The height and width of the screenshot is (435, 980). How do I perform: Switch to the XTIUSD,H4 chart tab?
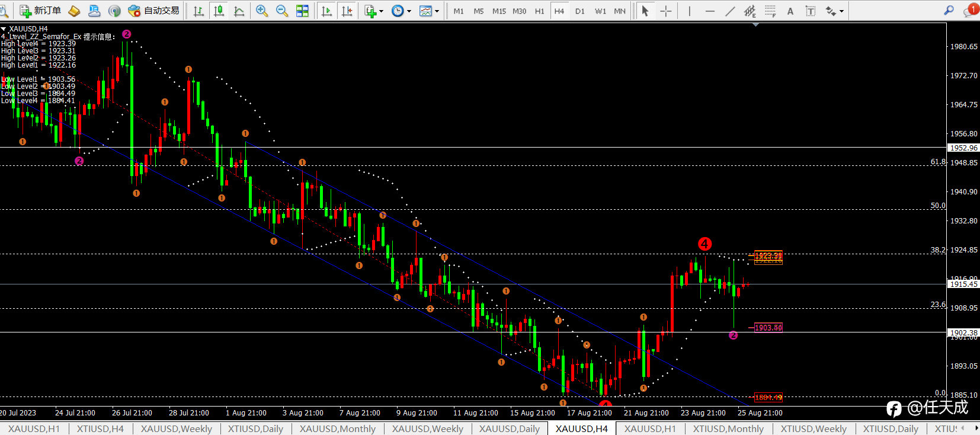pos(100,428)
